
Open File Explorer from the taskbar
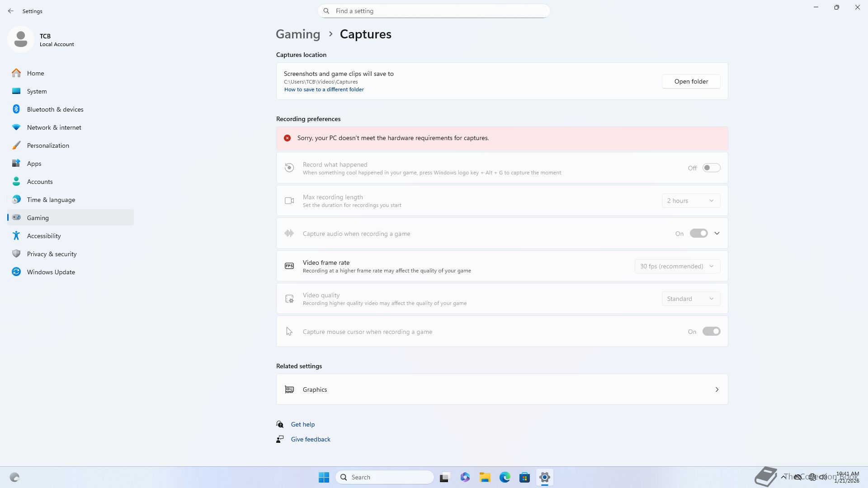485,477
